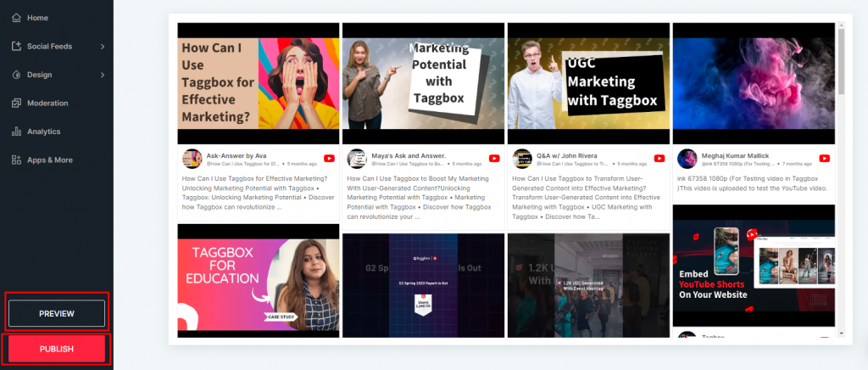
Task: Click the Social Feeds icon
Action: click(16, 46)
